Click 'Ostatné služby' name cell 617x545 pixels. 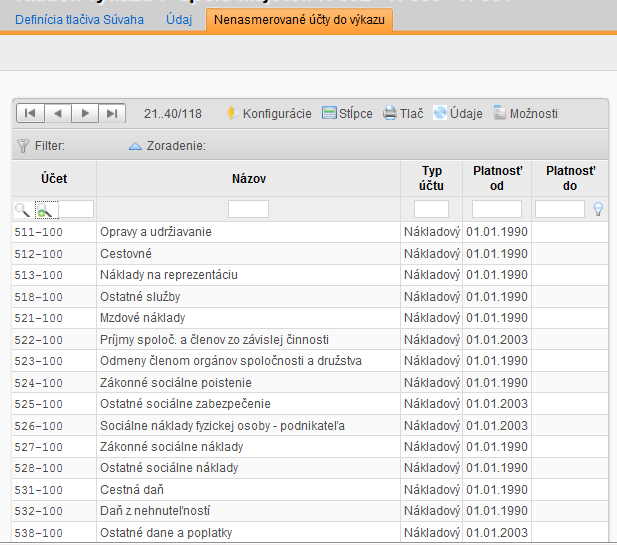coord(249,297)
